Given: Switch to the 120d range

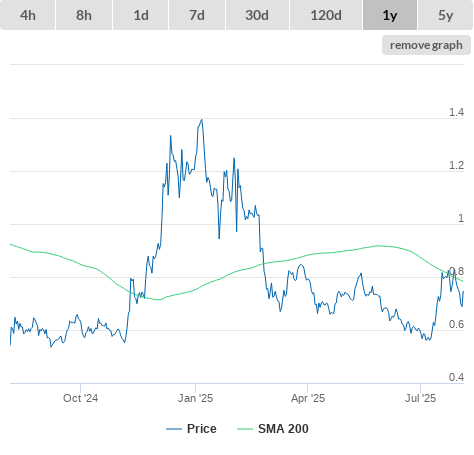Looking at the screenshot, I should pyautogui.click(x=326, y=15).
